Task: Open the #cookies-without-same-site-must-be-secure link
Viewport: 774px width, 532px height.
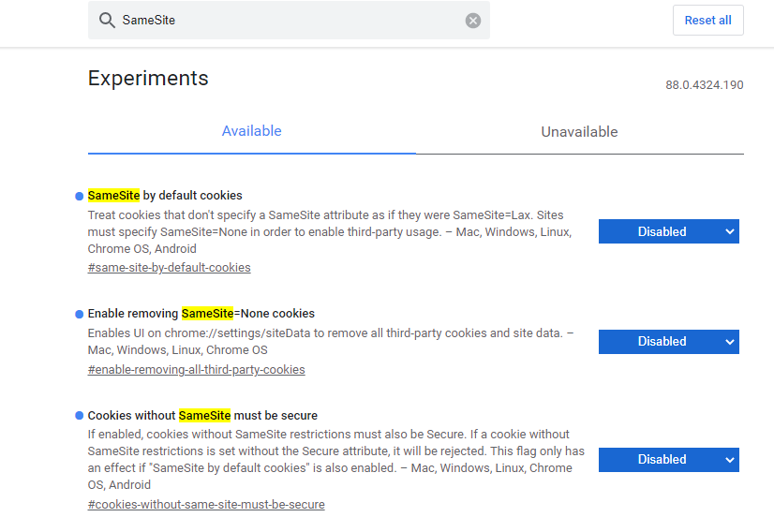Action: [x=206, y=504]
